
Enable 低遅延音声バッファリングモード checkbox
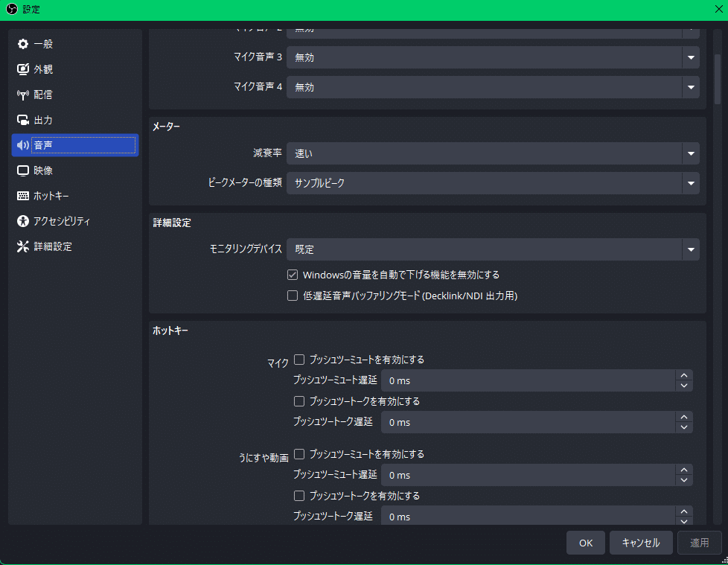tap(292, 296)
